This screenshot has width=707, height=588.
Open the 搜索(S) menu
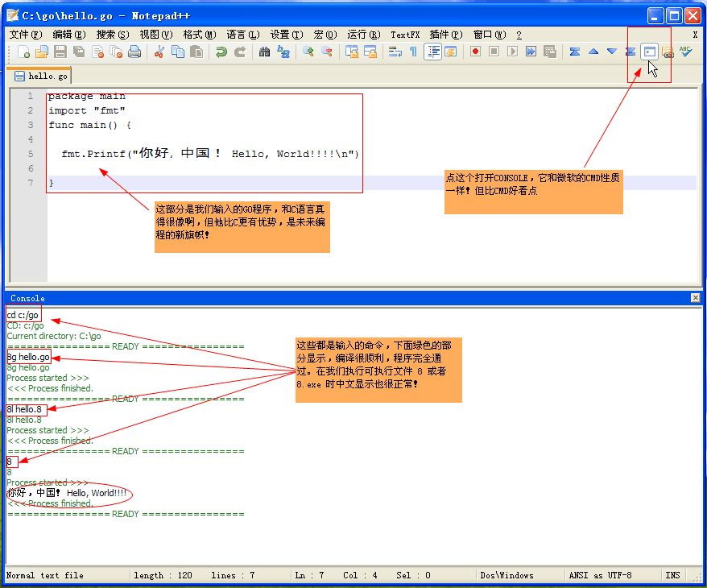coord(113,35)
